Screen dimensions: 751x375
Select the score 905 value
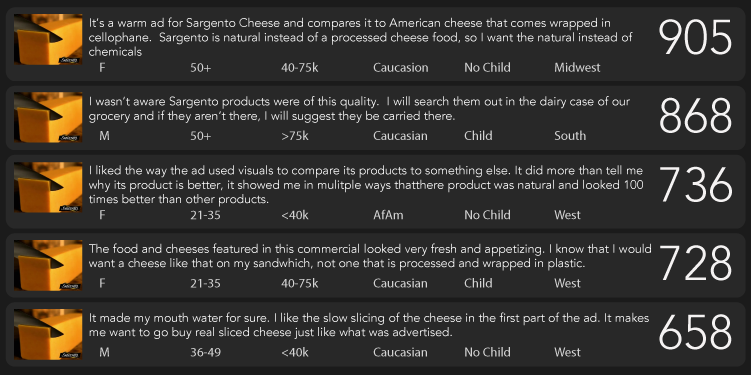coord(695,38)
